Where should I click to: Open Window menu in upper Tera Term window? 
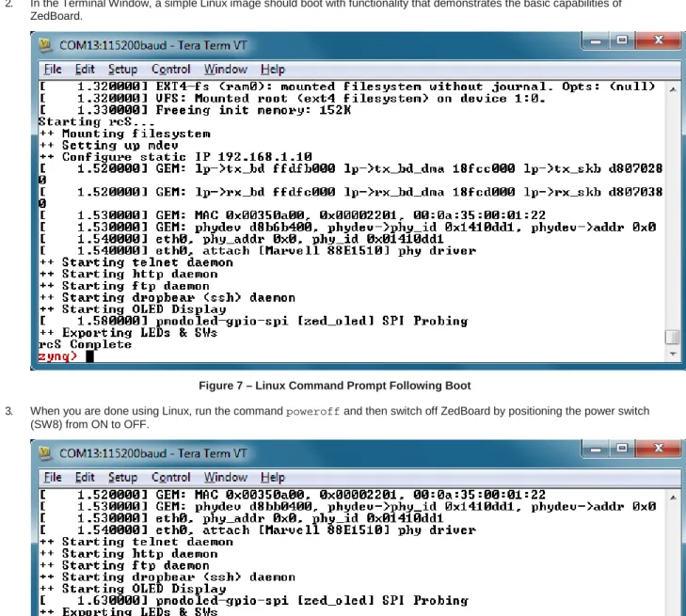pos(225,69)
